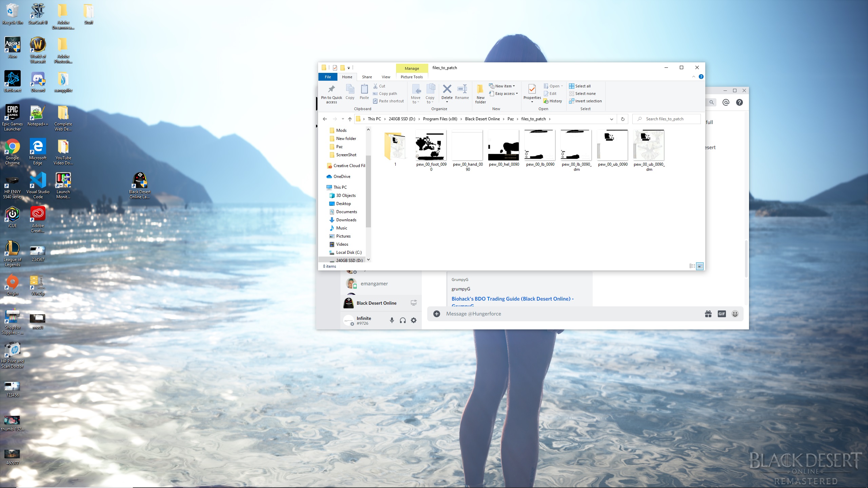Refresh the files_to_patch folder view
This screenshot has width=868, height=488.
[x=623, y=119]
